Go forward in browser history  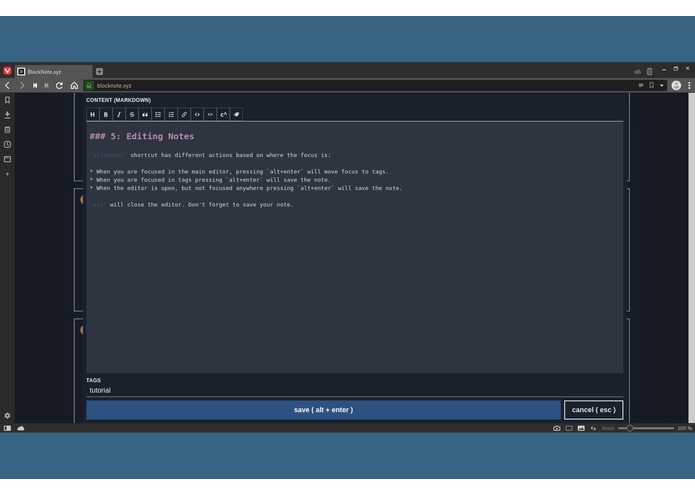click(21, 86)
